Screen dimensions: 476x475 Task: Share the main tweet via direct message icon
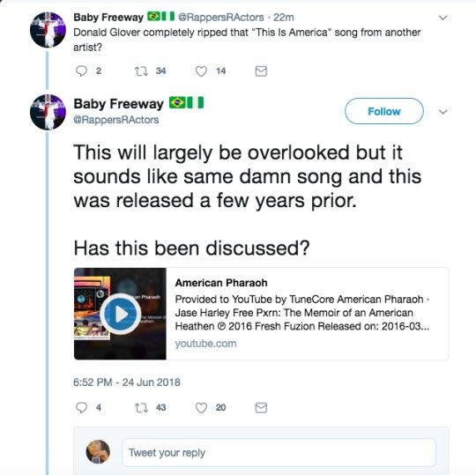tap(261, 408)
